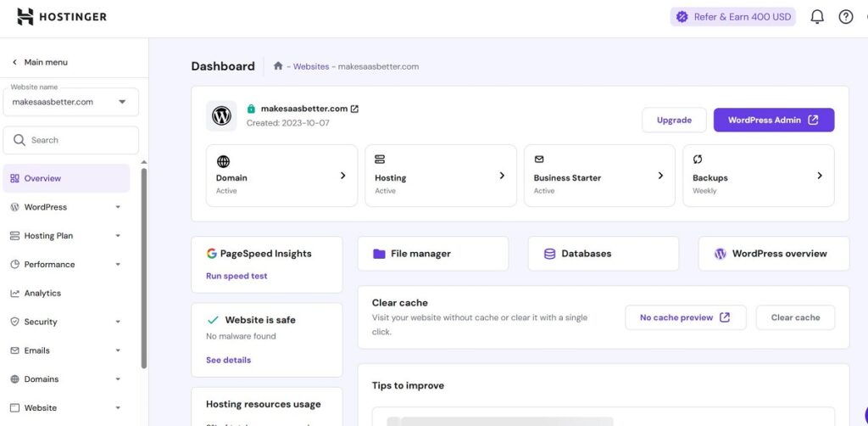Open Databases card
The width and height of the screenshot is (868, 426).
(x=604, y=254)
